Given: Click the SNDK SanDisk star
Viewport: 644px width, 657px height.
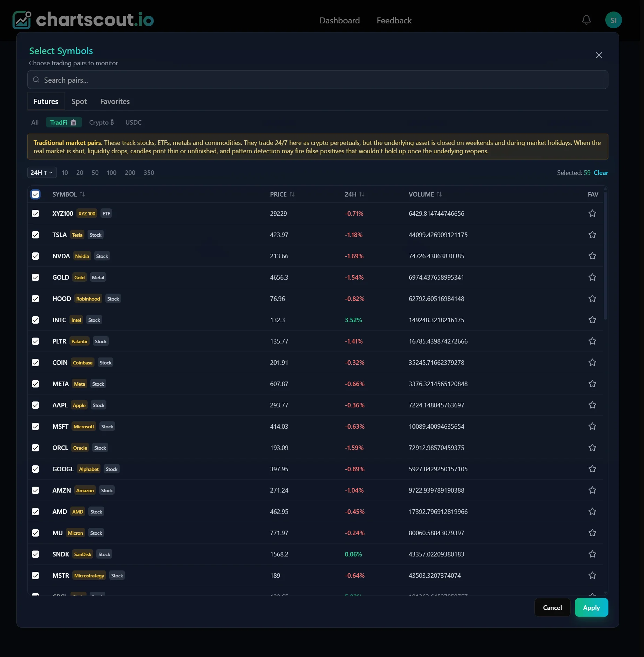Looking at the screenshot, I should coord(592,554).
